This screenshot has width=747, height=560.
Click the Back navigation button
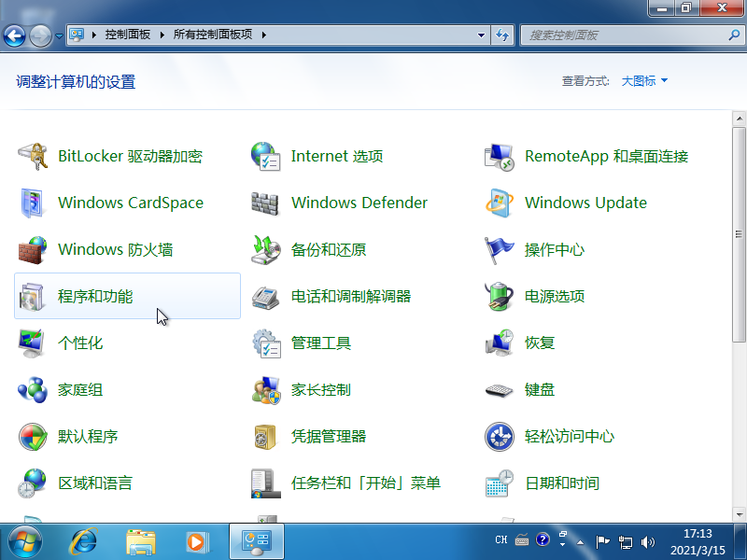pyautogui.click(x=15, y=35)
